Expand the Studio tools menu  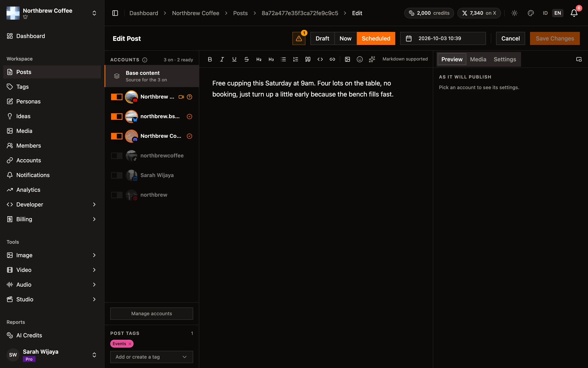[x=52, y=299]
